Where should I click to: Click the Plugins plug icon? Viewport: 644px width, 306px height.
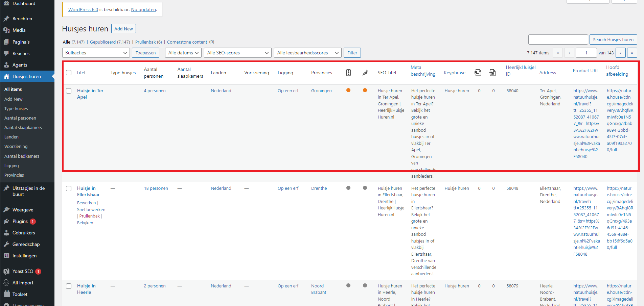pyautogui.click(x=6, y=221)
